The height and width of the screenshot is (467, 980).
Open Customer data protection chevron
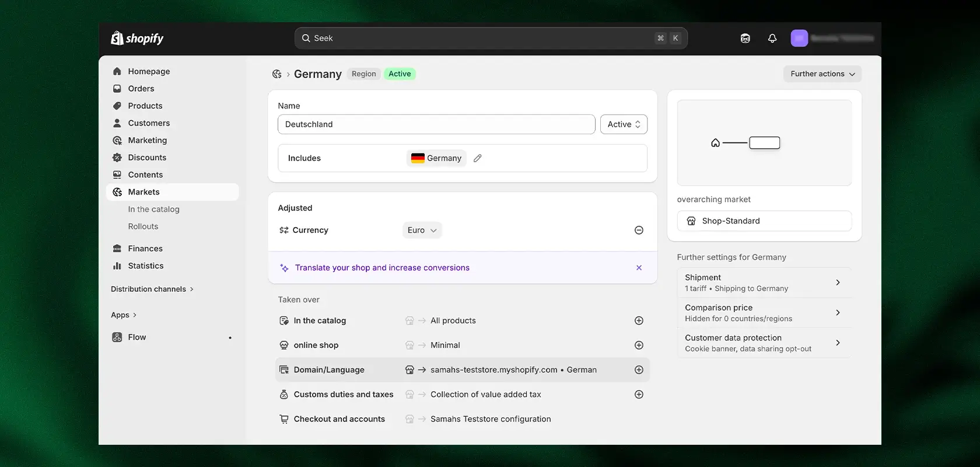(838, 343)
